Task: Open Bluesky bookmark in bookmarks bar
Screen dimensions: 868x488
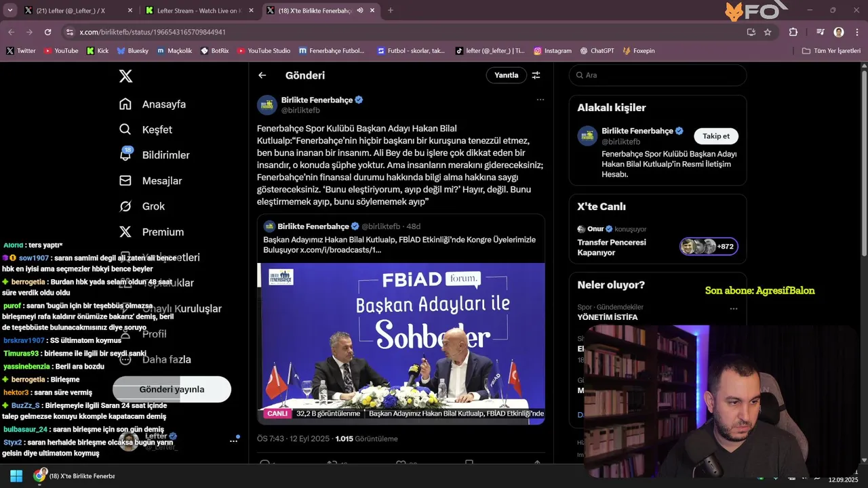Action: point(132,51)
